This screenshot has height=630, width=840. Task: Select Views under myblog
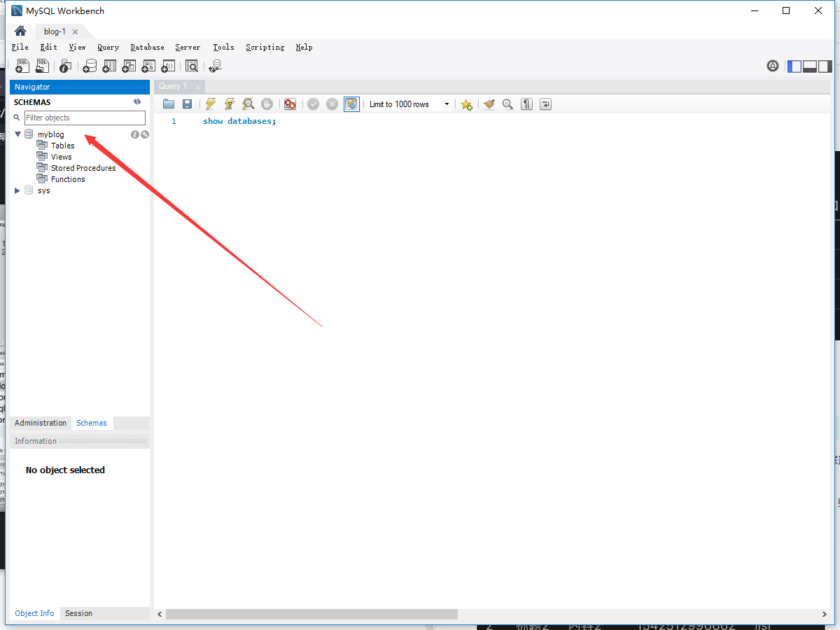pos(61,157)
